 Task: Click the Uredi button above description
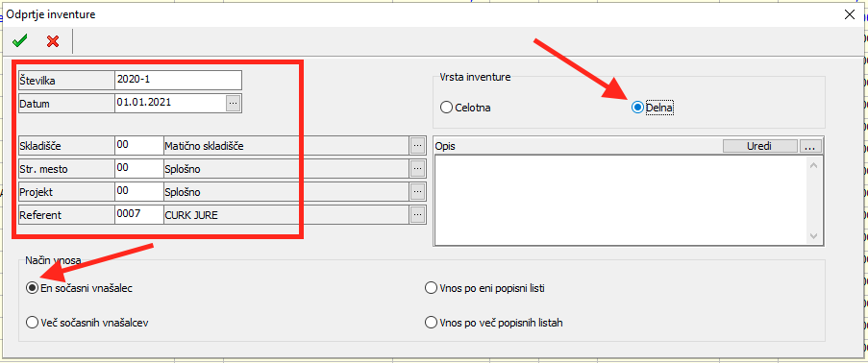[760, 146]
